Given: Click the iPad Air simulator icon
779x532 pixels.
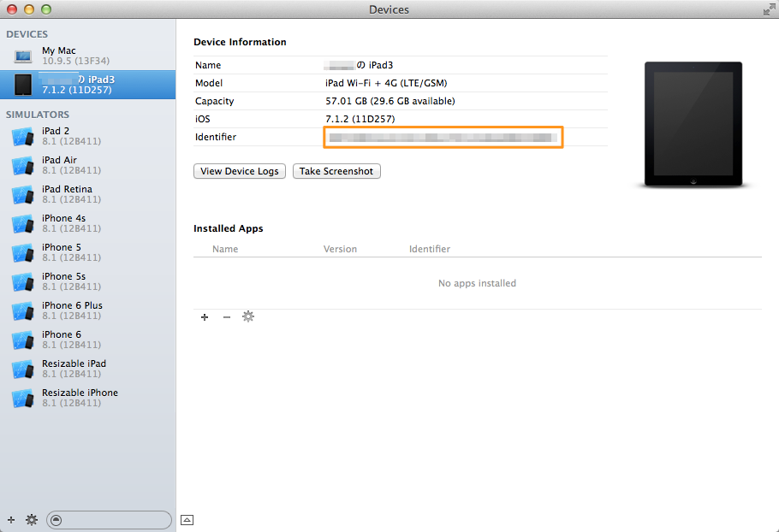Looking at the screenshot, I should coord(23,166).
